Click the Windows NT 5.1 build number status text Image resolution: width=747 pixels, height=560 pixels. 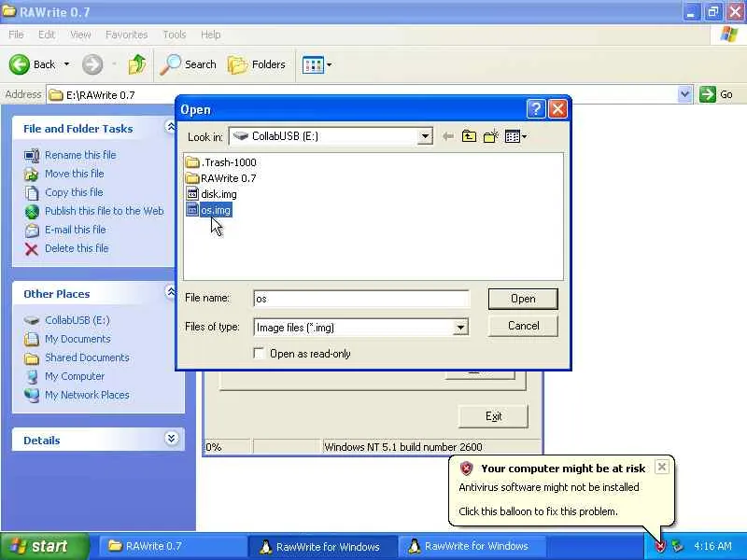pyautogui.click(x=403, y=447)
